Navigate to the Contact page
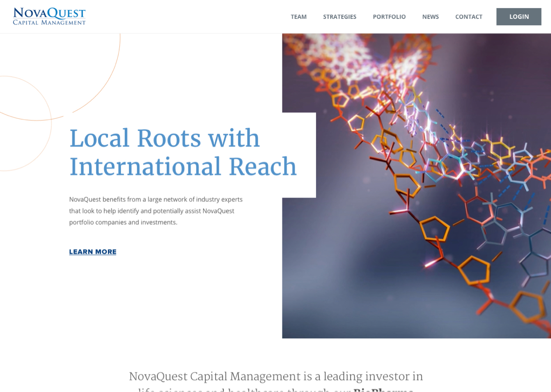551x392 pixels. coord(469,17)
